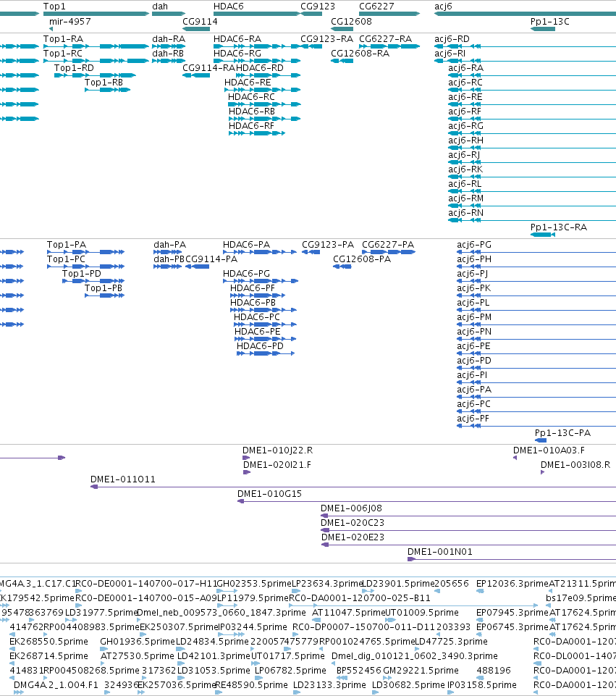The image size is (616, 696).
Task: Select transcript Top1-RA
Action: coord(96,46)
